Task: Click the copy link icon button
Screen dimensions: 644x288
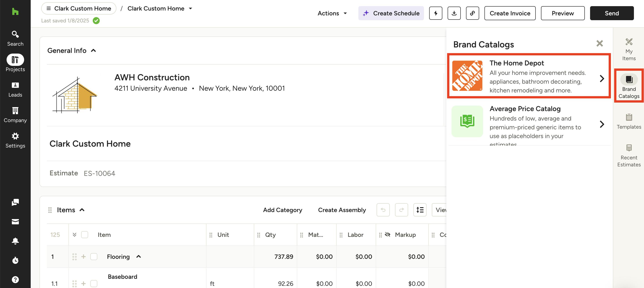Action: 472,13
